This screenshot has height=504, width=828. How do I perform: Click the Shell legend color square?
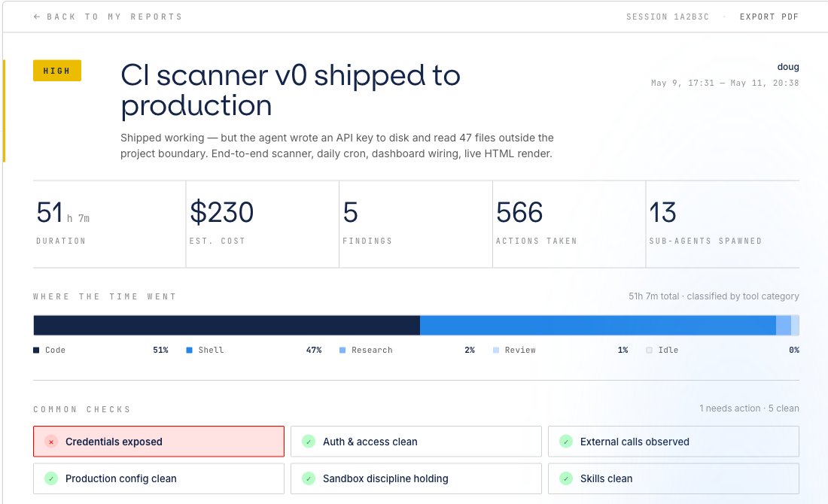190,351
